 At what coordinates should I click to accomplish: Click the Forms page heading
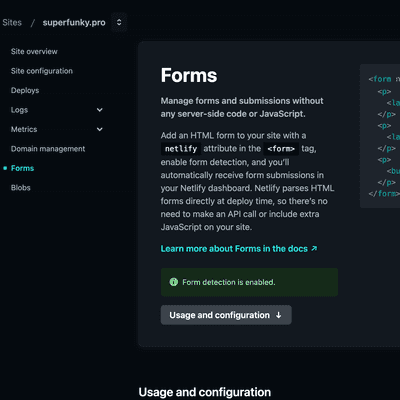189,75
